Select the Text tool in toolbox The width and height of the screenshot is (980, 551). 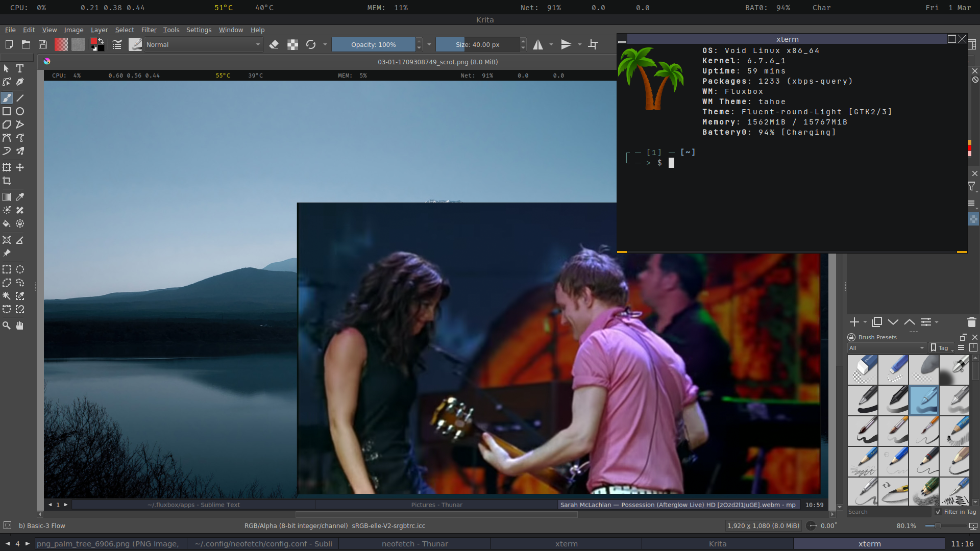[20, 68]
